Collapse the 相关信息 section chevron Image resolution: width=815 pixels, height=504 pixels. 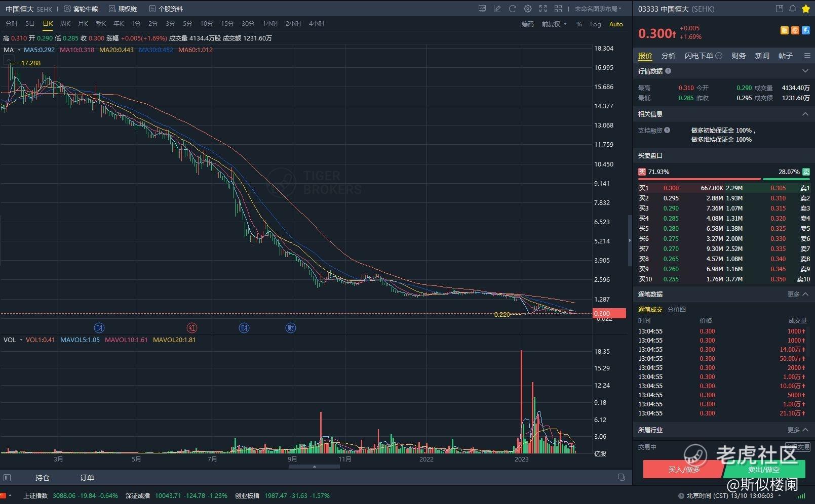(x=805, y=114)
